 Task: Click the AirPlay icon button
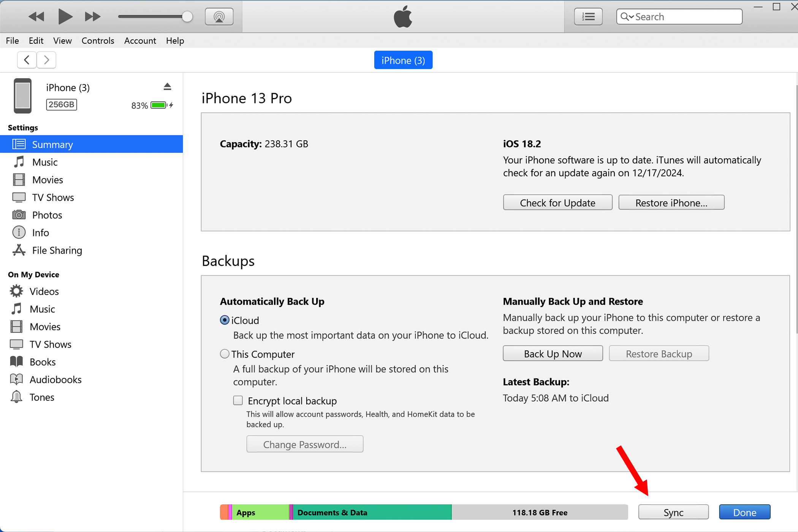219,17
